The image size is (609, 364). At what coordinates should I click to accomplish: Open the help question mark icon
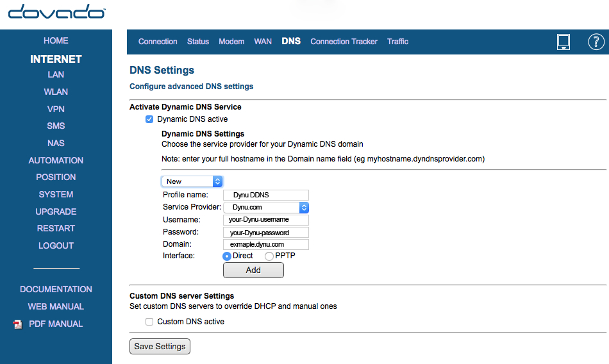(x=596, y=42)
